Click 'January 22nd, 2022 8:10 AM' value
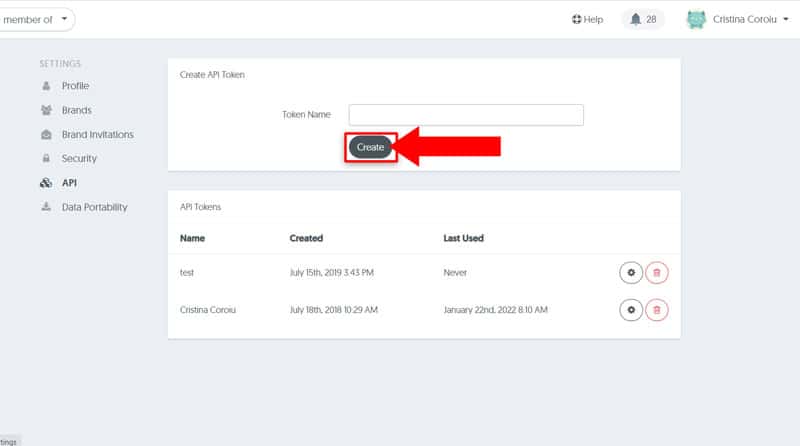 point(495,310)
